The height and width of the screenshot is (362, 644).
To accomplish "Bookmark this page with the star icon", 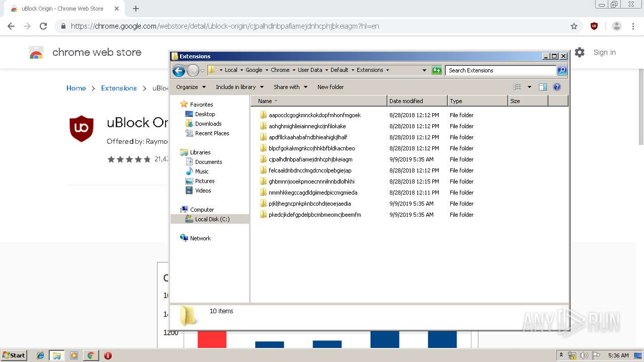I will 574,26.
